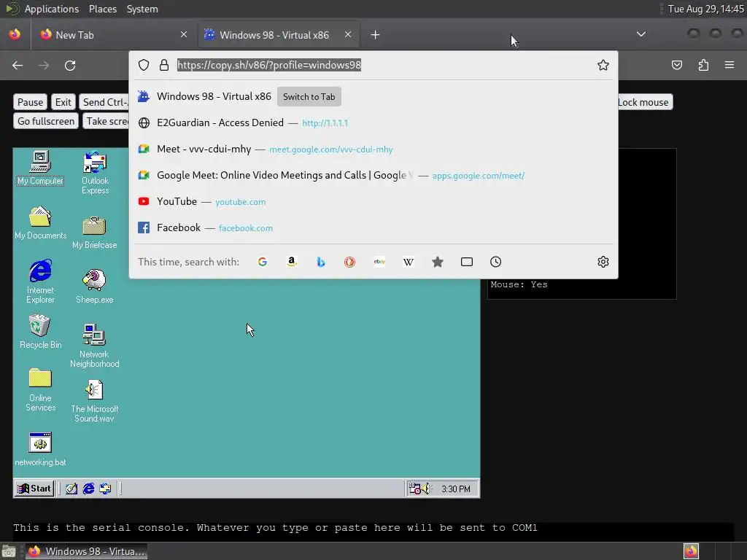Search with eBay one-off icon

[379, 262]
